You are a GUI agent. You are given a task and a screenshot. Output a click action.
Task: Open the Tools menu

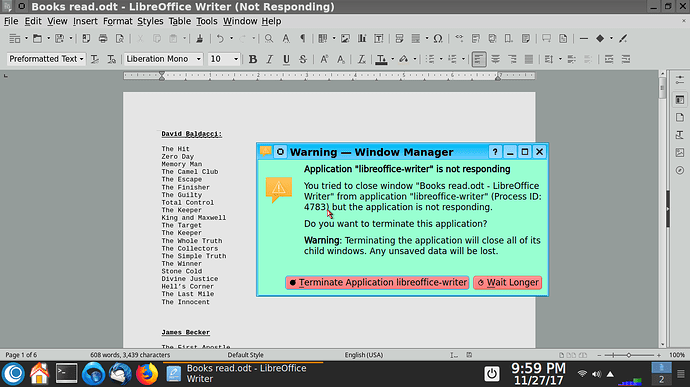pos(207,21)
